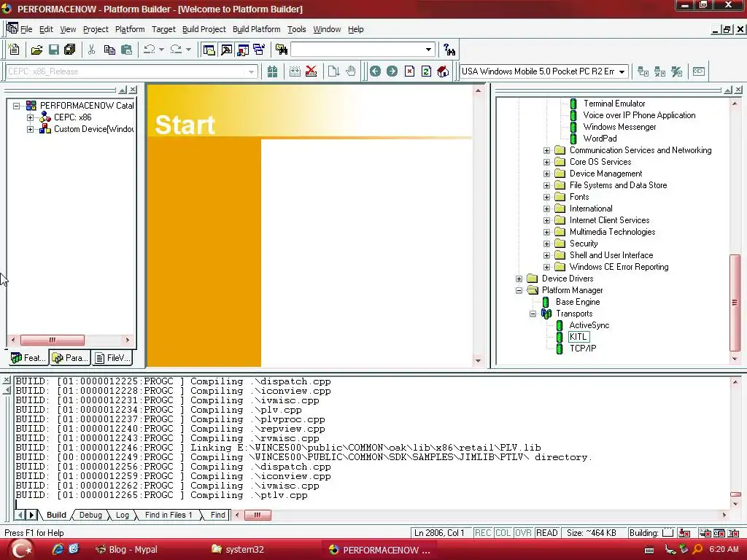This screenshot has width=747, height=560.
Task: Switch to the Find in Files 1 tab
Action: [x=169, y=516]
